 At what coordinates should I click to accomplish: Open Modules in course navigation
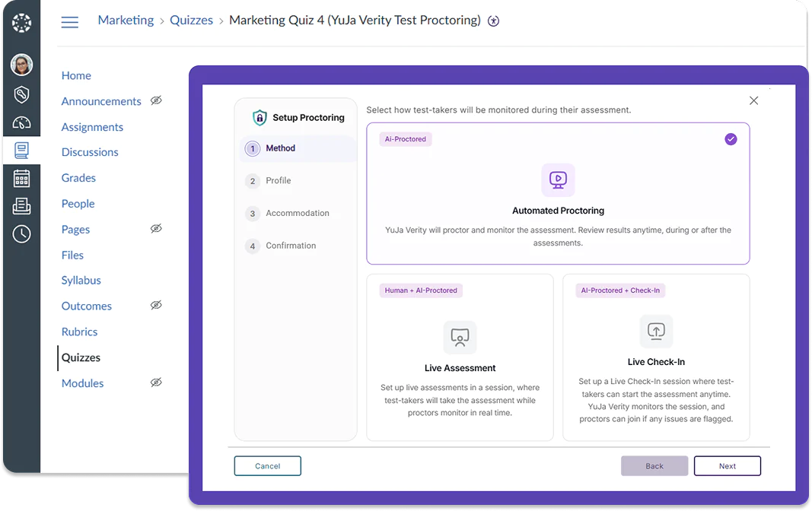pos(82,383)
